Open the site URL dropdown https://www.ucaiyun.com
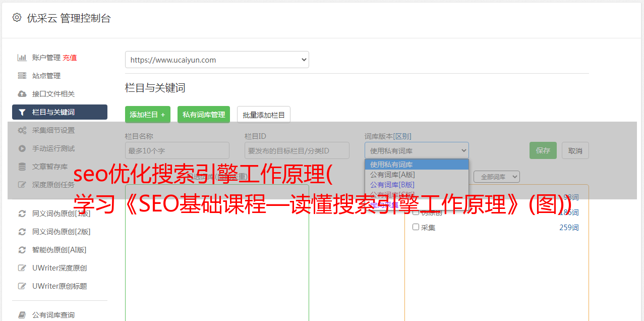 (x=217, y=60)
